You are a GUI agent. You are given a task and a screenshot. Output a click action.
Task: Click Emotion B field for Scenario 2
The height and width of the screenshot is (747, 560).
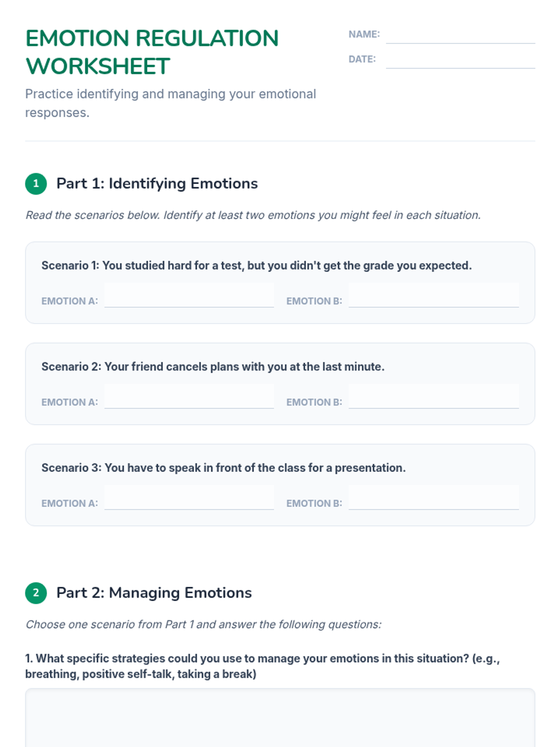[x=434, y=397]
